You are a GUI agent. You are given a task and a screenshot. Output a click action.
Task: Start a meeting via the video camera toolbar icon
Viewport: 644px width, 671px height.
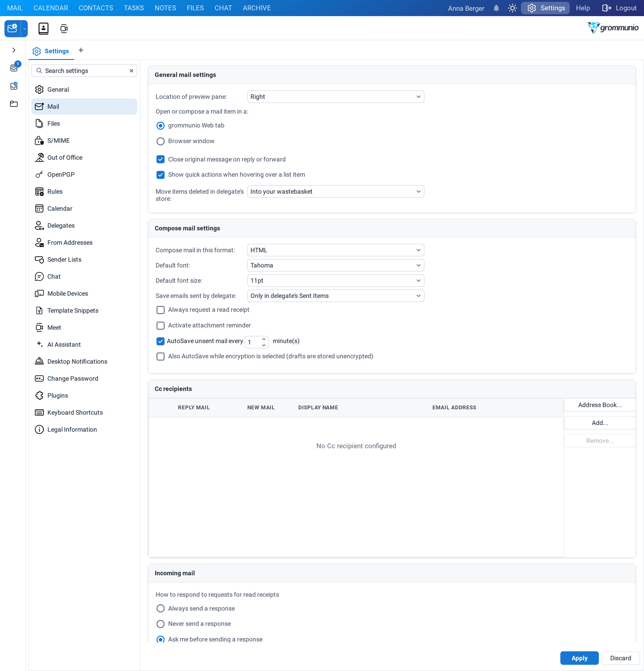(64, 29)
